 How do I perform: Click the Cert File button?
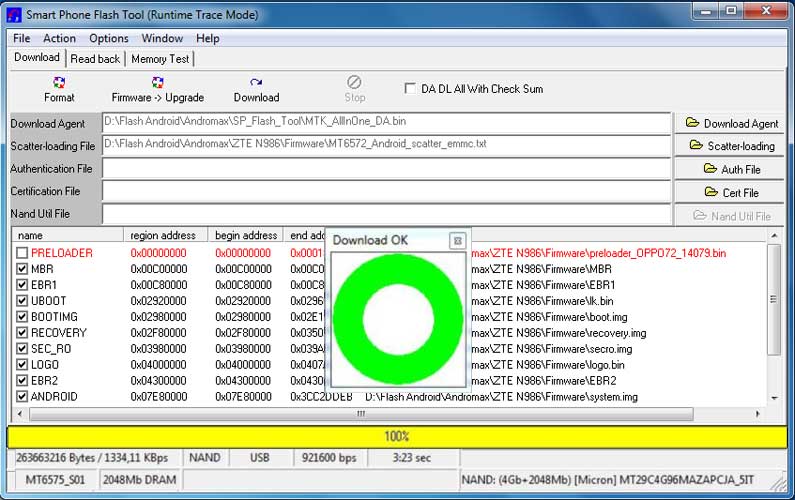tap(730, 192)
